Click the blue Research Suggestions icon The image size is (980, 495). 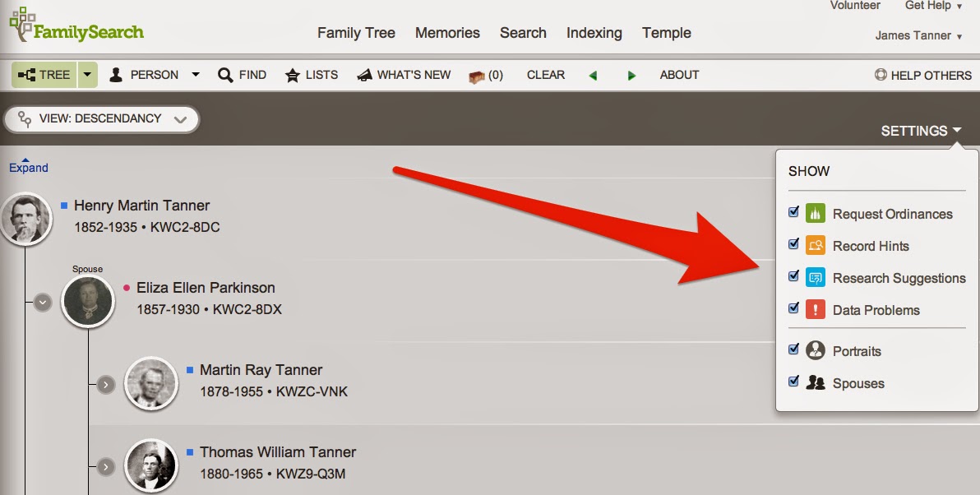coord(815,277)
